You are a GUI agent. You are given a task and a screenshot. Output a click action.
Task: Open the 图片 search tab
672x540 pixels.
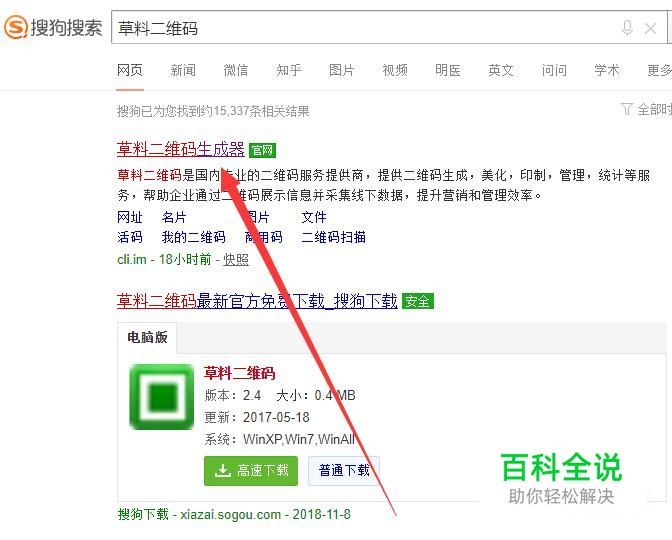point(342,70)
